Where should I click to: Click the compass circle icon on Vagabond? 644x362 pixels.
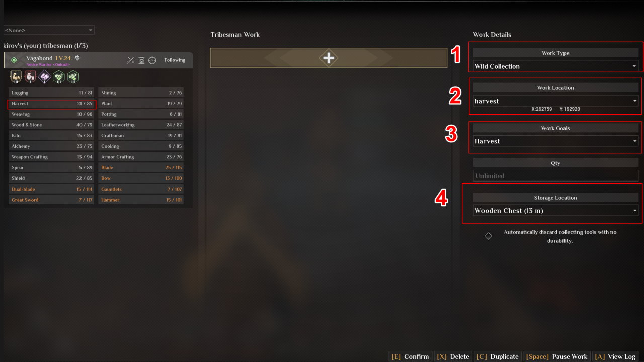tap(152, 60)
